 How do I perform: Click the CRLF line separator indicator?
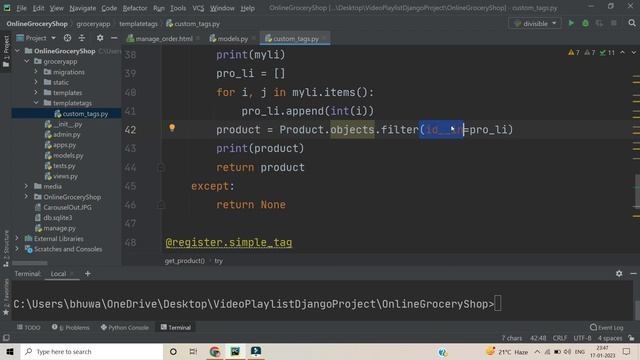560,338
